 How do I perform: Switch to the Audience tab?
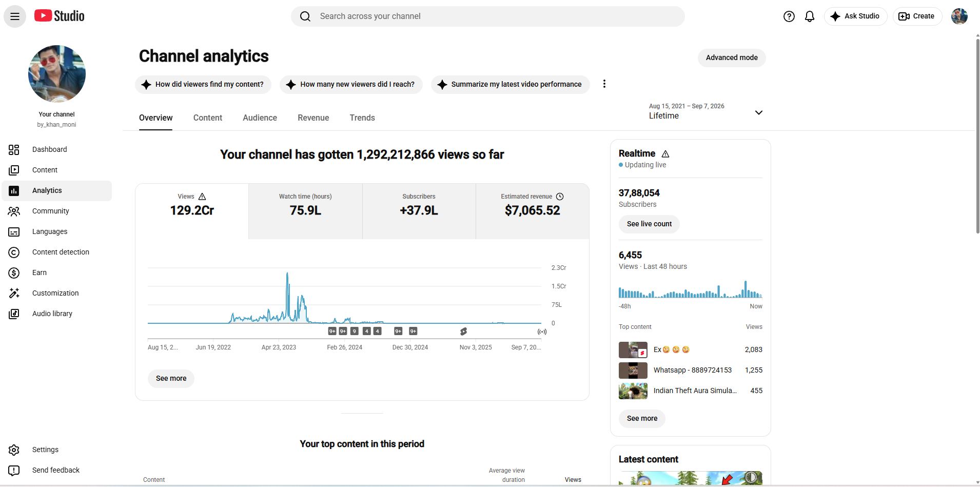[x=260, y=118]
